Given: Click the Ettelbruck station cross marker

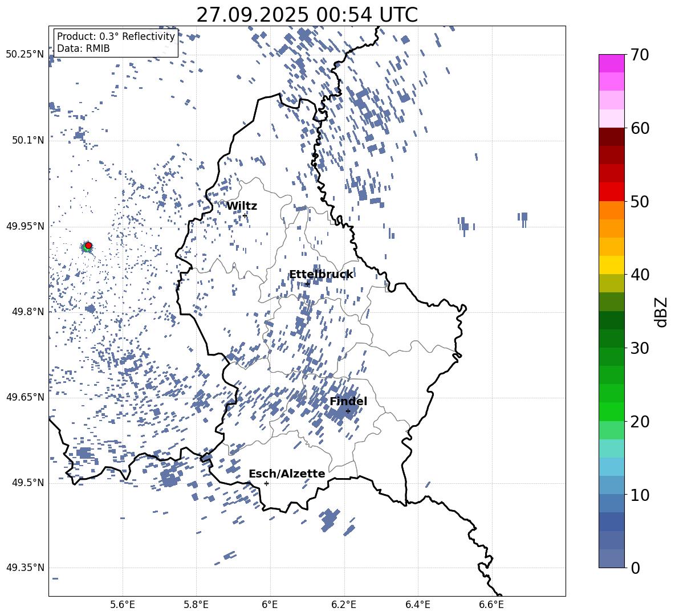Looking at the screenshot, I should [x=307, y=283].
